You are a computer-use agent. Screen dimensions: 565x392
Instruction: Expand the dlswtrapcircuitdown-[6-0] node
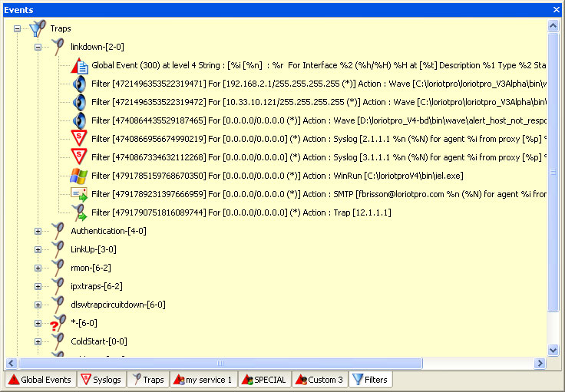pyautogui.click(x=38, y=305)
